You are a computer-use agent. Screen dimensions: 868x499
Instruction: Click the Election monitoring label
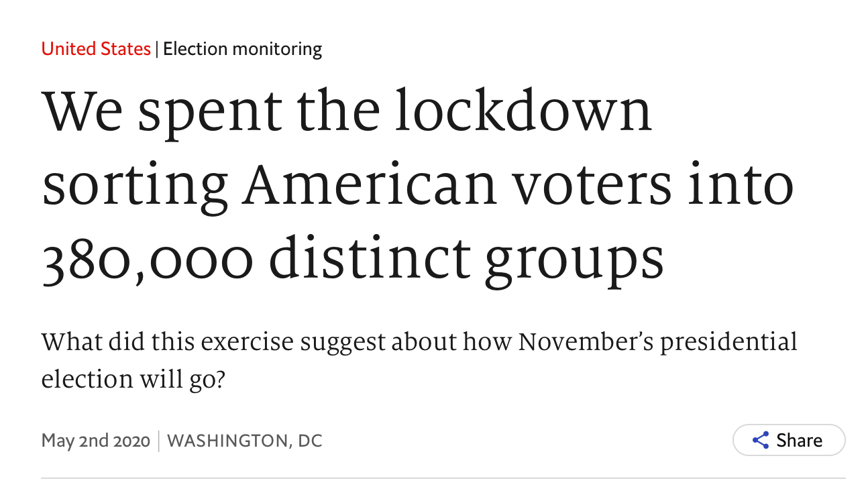point(242,49)
